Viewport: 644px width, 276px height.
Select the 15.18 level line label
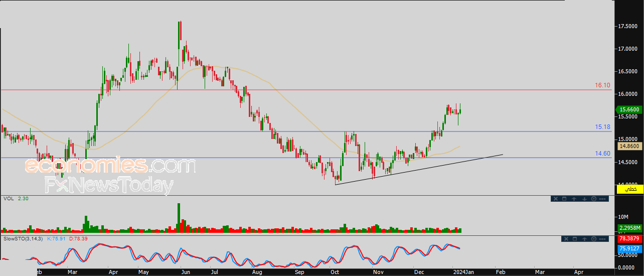[x=602, y=127]
